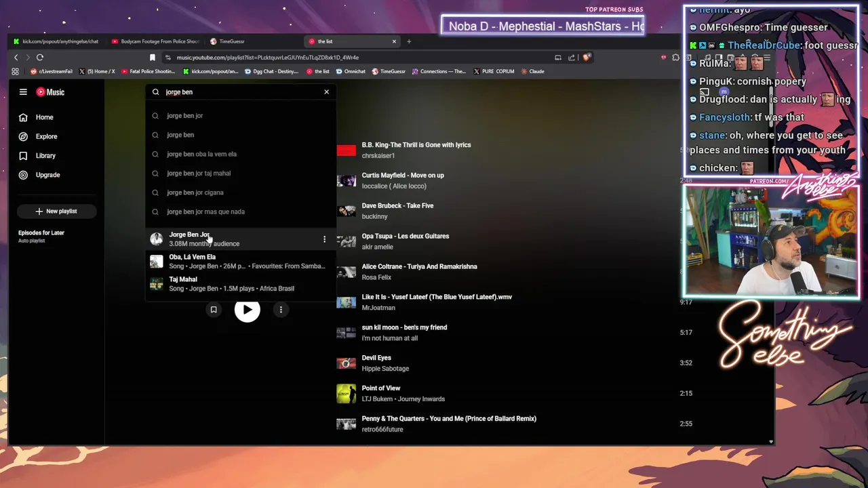Clear the search with the X icon
868x488 pixels.
(326, 91)
